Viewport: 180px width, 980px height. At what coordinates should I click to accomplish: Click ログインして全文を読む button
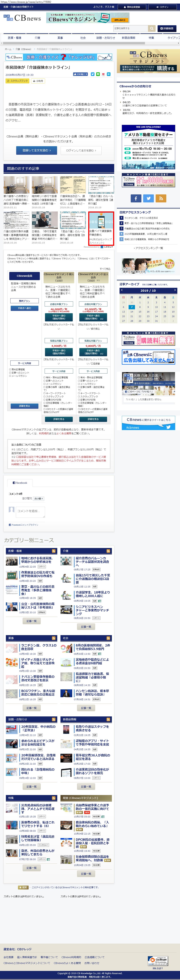tap(81, 150)
